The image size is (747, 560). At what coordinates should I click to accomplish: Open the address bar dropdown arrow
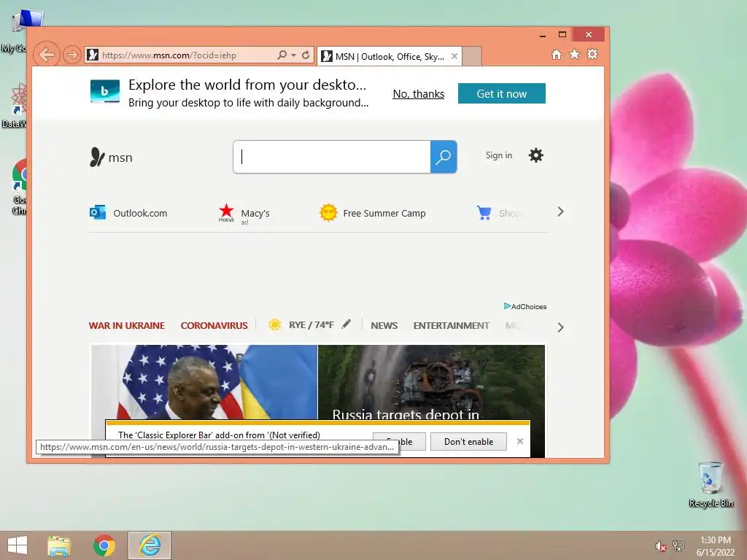coord(293,55)
